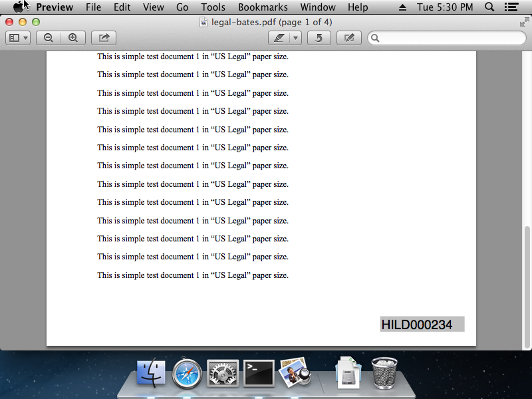Image resolution: width=532 pixels, height=399 pixels.
Task: Open Spotlight search magnifier in menu bar
Action: coord(489,7)
